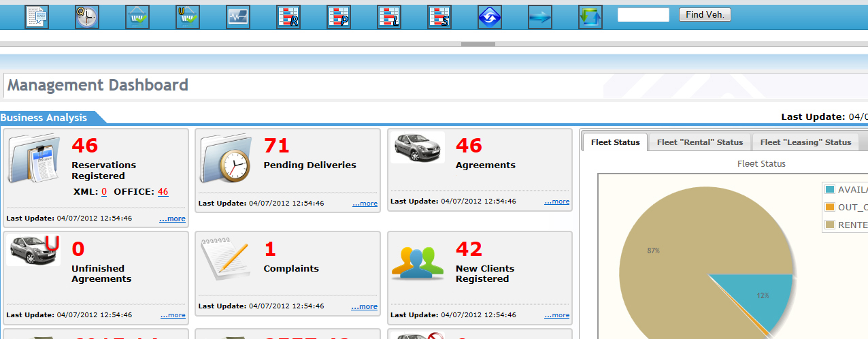The height and width of the screenshot is (339, 868).
Task: Click the blue right arrow icon
Action: pos(540,17)
